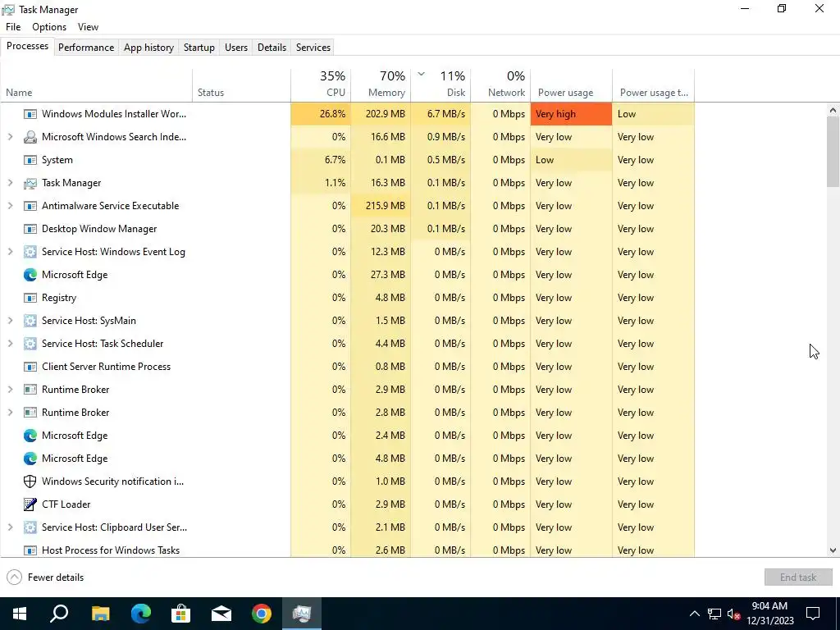Click the Host Process for Windows Tasks icon
The height and width of the screenshot is (630, 840).
pyautogui.click(x=30, y=550)
